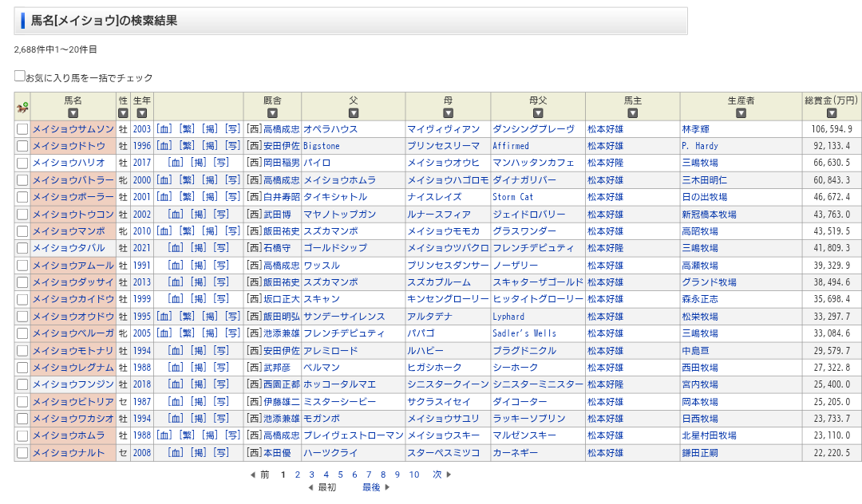Go to last page via 最後

[371, 487]
